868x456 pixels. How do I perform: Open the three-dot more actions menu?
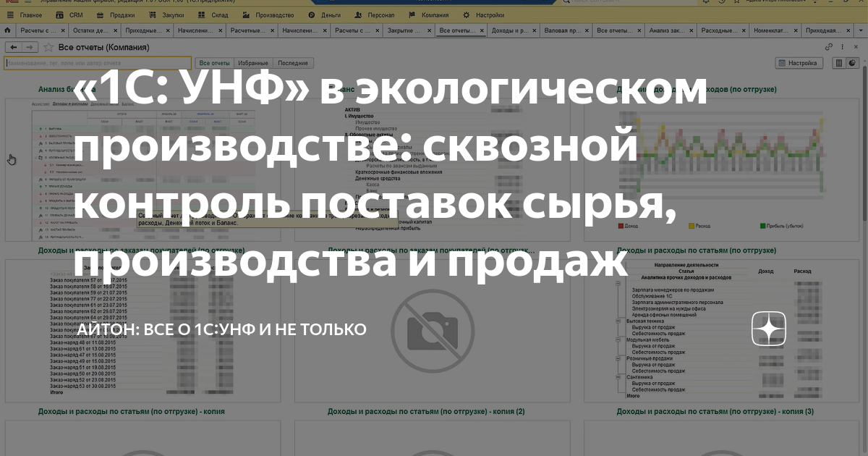[841, 47]
